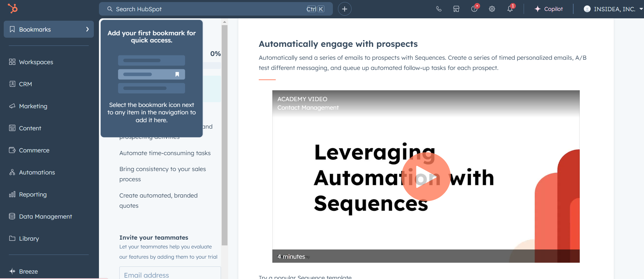Open the INSIDEA, INC. account dropdown
Image resolution: width=644 pixels, height=279 pixels.
pos(613,9)
